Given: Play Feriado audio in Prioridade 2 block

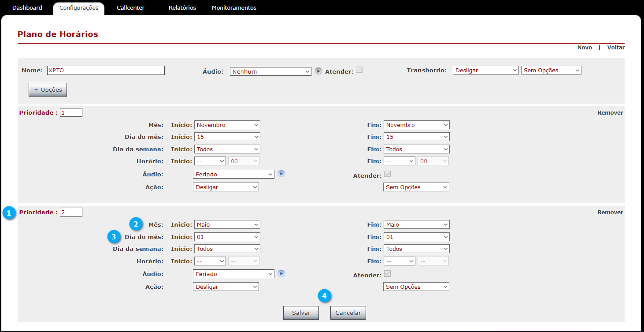Looking at the screenshot, I should pyautogui.click(x=281, y=273).
